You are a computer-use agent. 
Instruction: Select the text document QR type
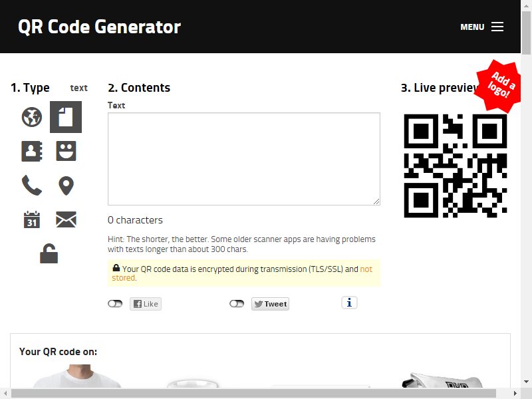(x=66, y=117)
